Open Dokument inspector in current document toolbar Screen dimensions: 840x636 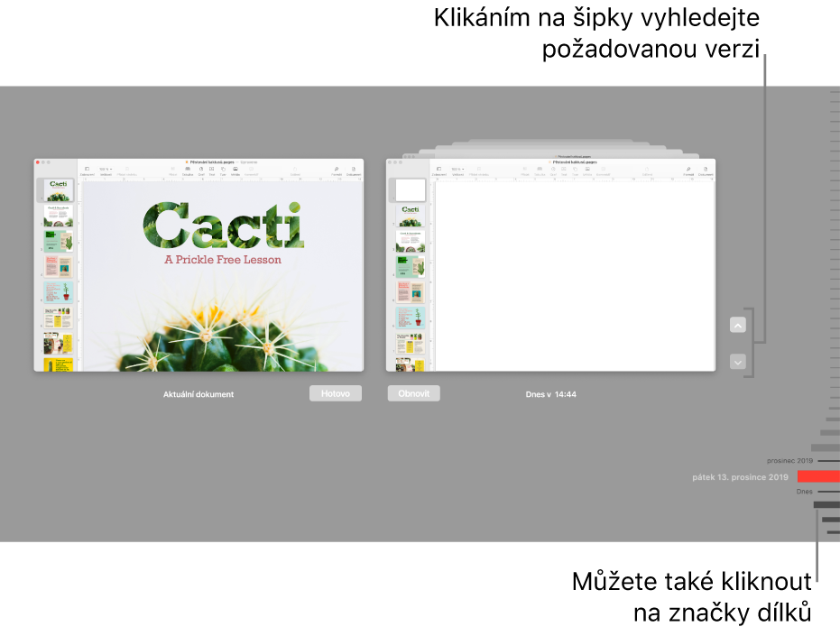354,171
